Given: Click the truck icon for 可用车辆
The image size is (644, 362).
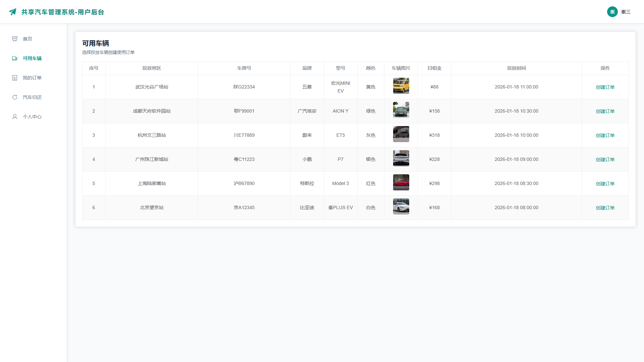Looking at the screenshot, I should (x=15, y=58).
